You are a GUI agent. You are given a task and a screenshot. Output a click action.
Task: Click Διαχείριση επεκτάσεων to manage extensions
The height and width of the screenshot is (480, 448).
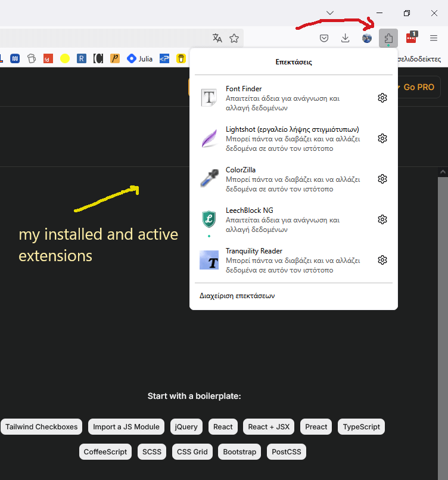tap(237, 296)
